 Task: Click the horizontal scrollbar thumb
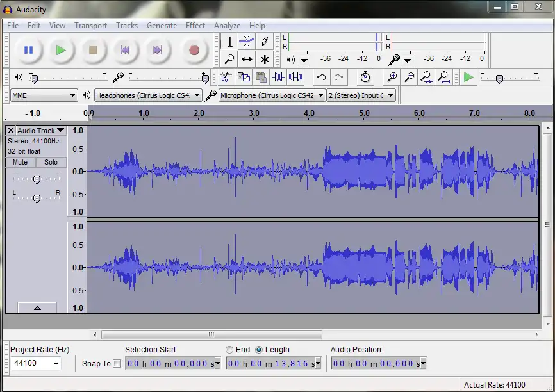pos(211,334)
